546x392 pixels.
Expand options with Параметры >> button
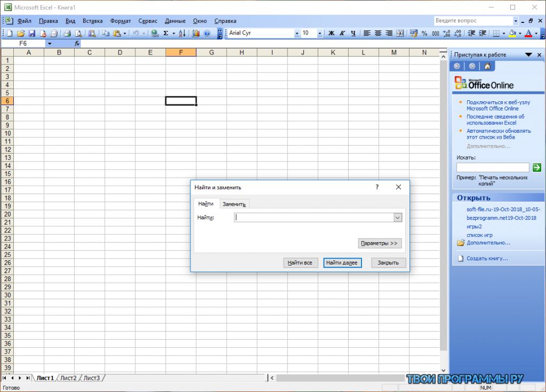(x=380, y=243)
